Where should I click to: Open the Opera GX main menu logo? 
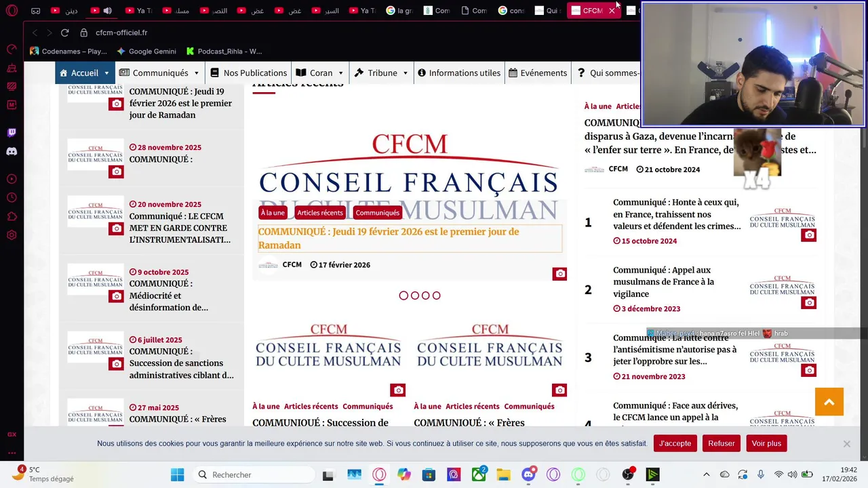(12, 11)
